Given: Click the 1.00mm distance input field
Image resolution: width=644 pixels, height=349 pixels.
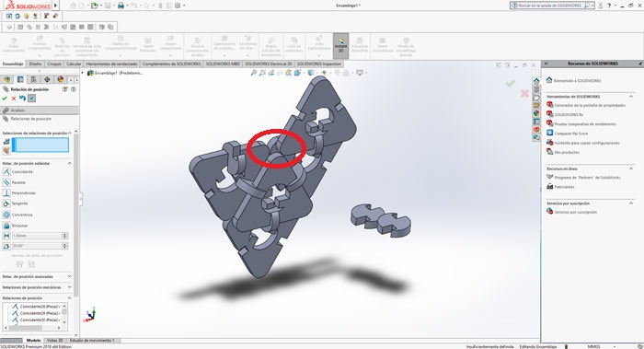Looking at the screenshot, I should pyautogui.click(x=37, y=236).
